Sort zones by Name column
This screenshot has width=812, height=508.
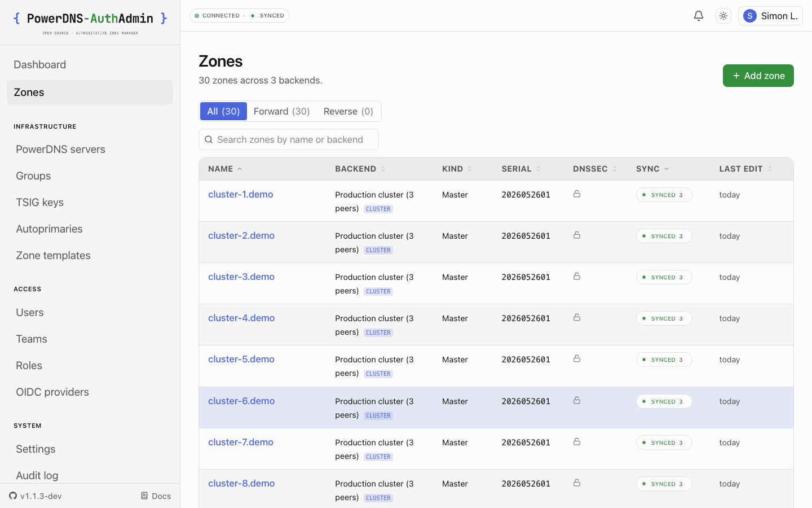tap(225, 169)
